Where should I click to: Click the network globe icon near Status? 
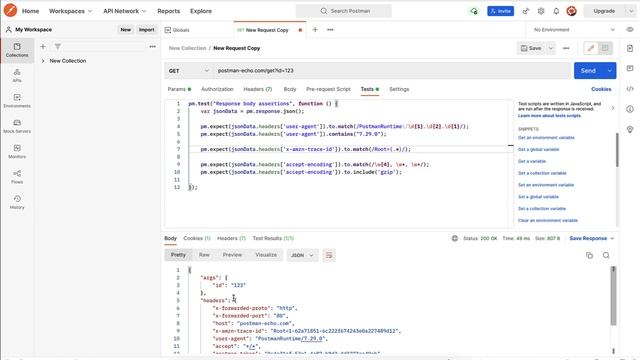pyautogui.click(x=454, y=238)
